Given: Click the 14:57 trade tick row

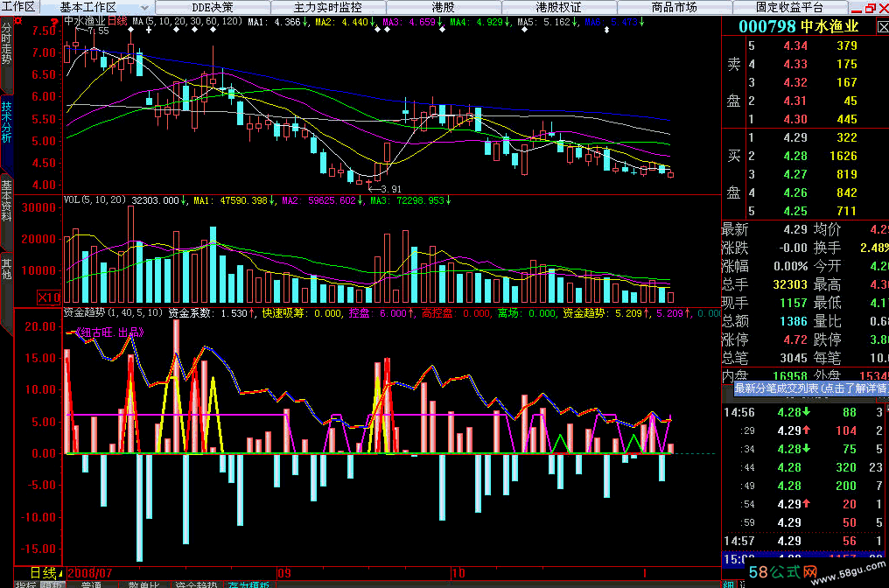Looking at the screenshot, I should pos(805,541).
